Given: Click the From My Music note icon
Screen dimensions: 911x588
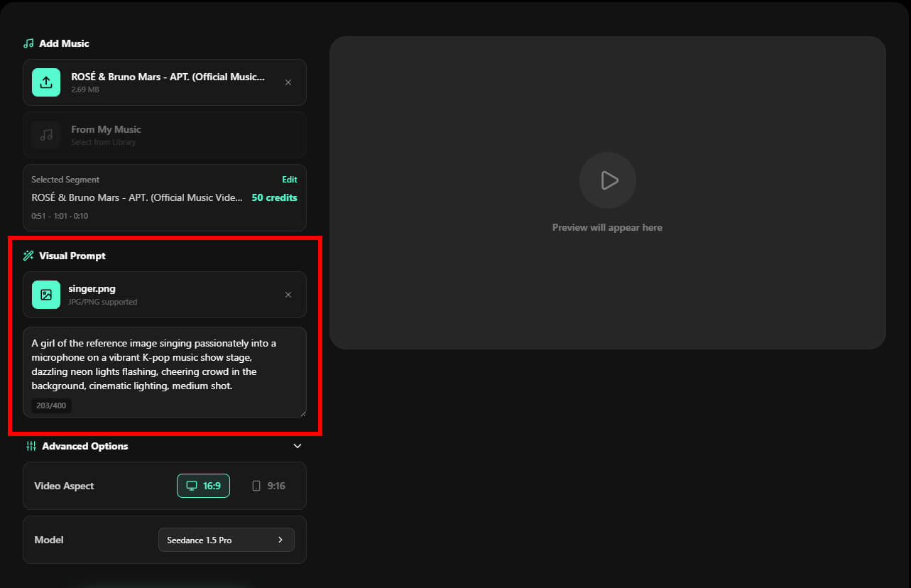Looking at the screenshot, I should (46, 135).
